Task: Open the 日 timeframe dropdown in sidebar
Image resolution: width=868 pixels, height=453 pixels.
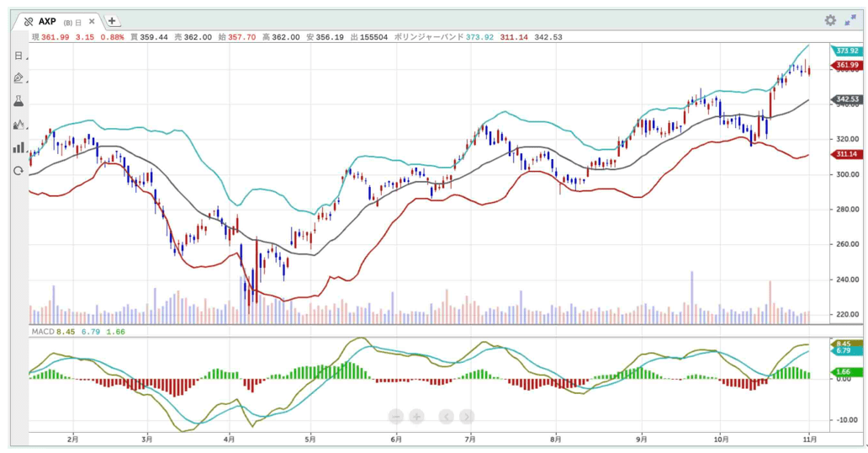Action: tap(19, 56)
